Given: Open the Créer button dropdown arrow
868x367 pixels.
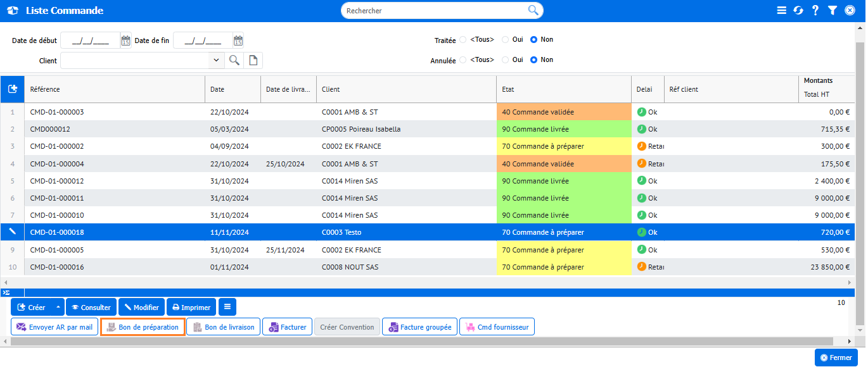Looking at the screenshot, I should click(x=58, y=308).
